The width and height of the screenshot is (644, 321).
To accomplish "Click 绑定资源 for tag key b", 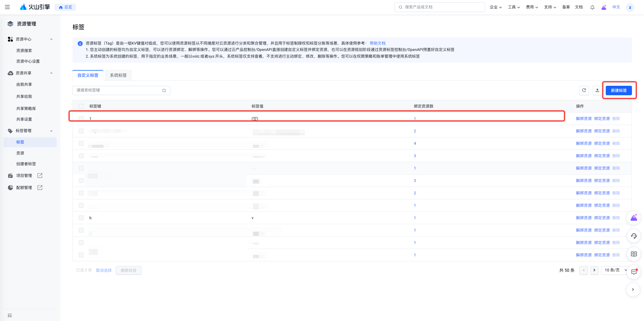I will pyautogui.click(x=602, y=218).
